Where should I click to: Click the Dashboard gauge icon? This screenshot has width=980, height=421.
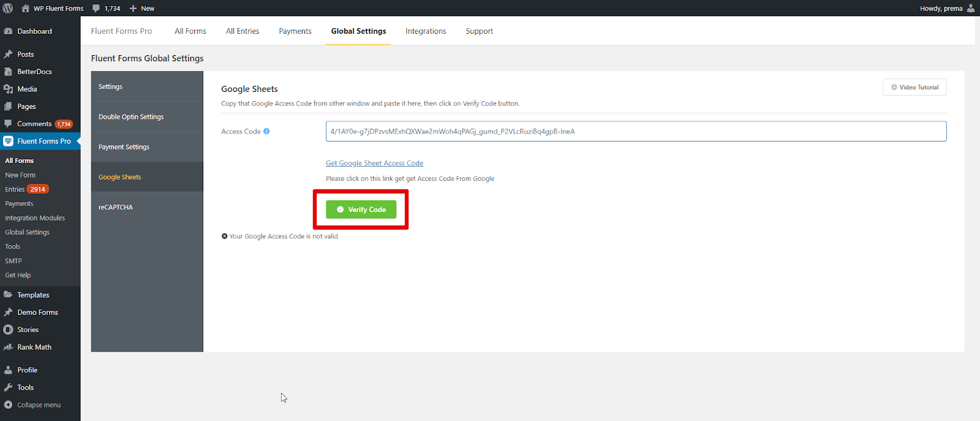[8, 31]
